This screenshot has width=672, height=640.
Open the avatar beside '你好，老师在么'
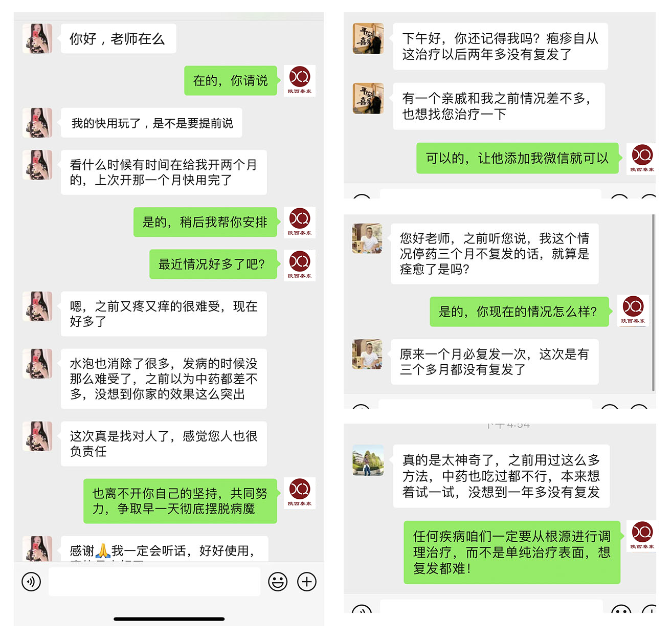click(x=37, y=38)
